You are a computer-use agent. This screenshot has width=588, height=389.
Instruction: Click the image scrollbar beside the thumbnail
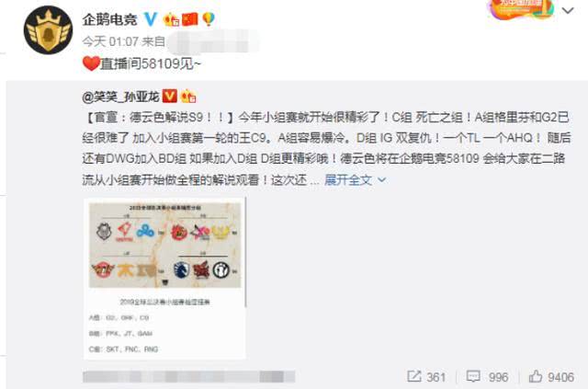(x=245, y=252)
